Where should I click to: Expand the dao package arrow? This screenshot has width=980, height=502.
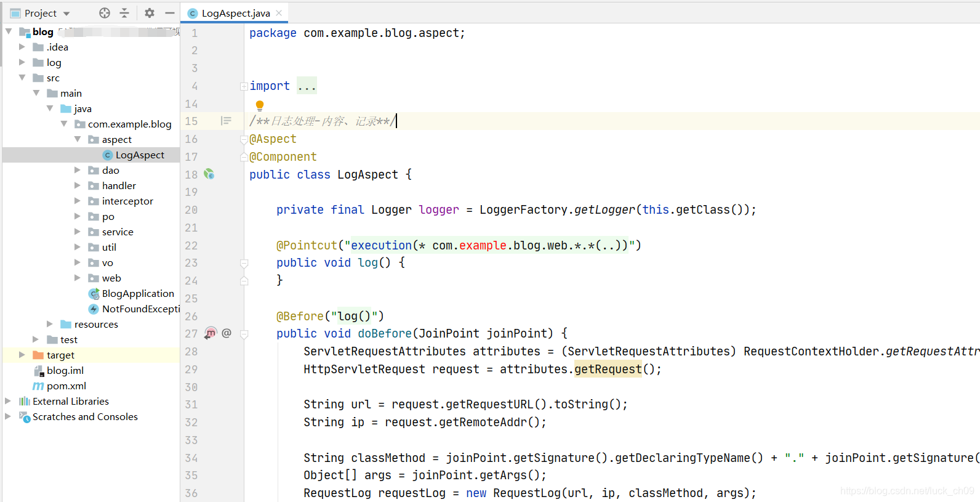click(78, 170)
